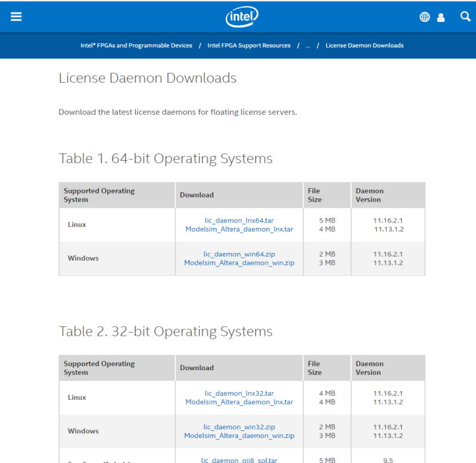This screenshot has height=463, width=476.
Task: Download lic_daemon_win64.zip for Windows
Action: pyautogui.click(x=239, y=254)
